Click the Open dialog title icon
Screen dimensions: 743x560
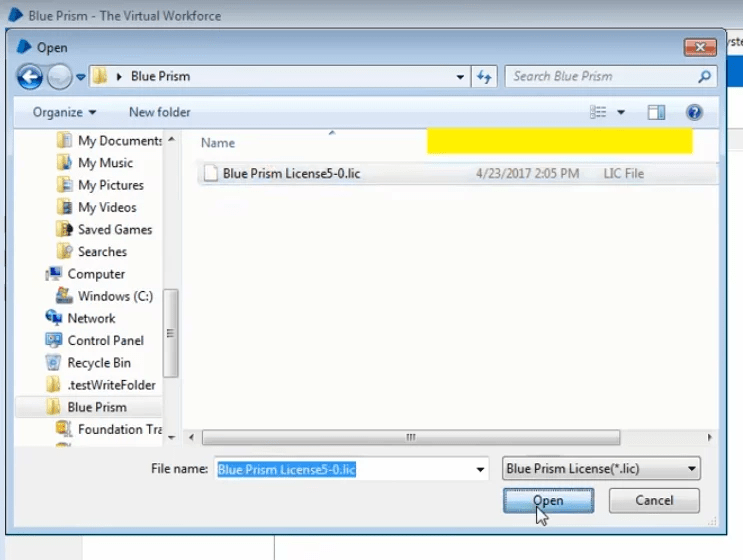coord(24,46)
